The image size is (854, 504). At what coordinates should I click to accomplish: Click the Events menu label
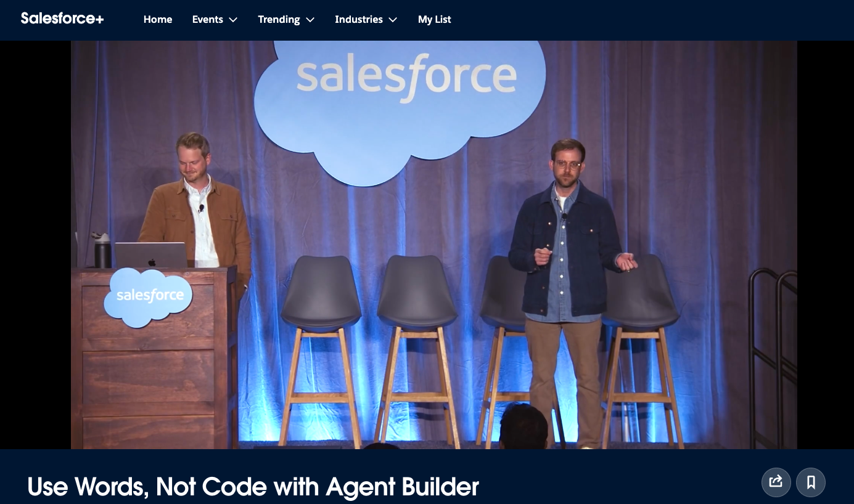click(x=207, y=20)
